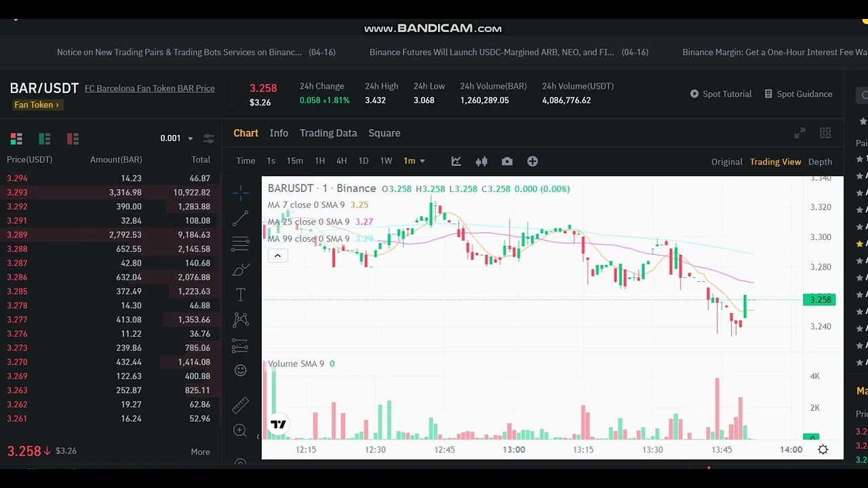Viewport: 868px width, 488px height.
Task: Switch to the Info tab
Action: [279, 134]
